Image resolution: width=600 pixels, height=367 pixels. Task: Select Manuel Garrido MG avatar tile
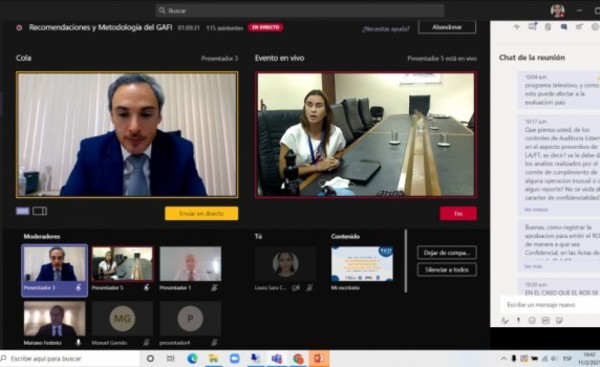click(x=122, y=318)
